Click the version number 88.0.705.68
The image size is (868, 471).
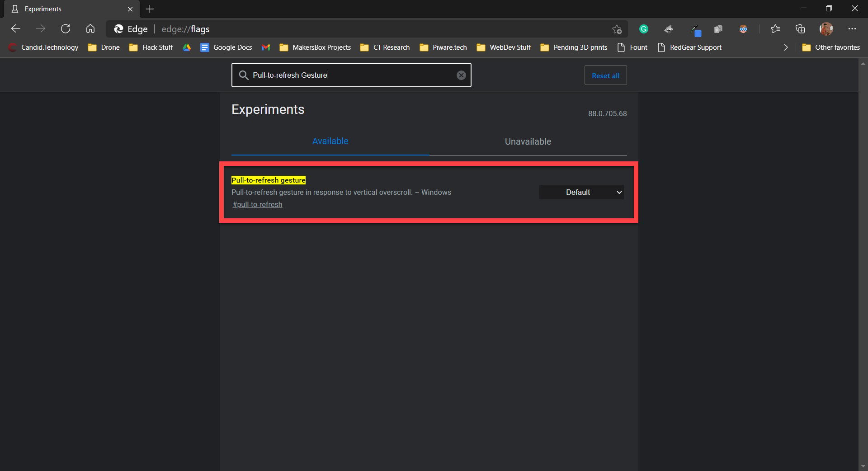(607, 113)
